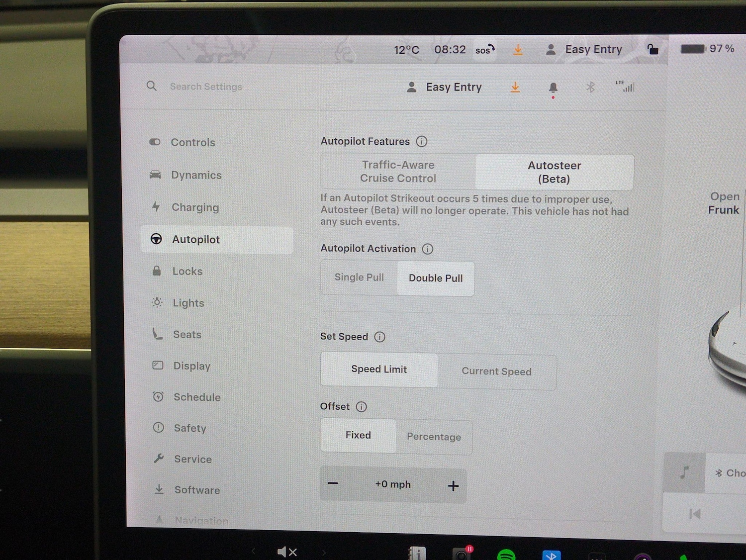
Task: Open the Autopilot Features info tooltip
Action: 421,141
